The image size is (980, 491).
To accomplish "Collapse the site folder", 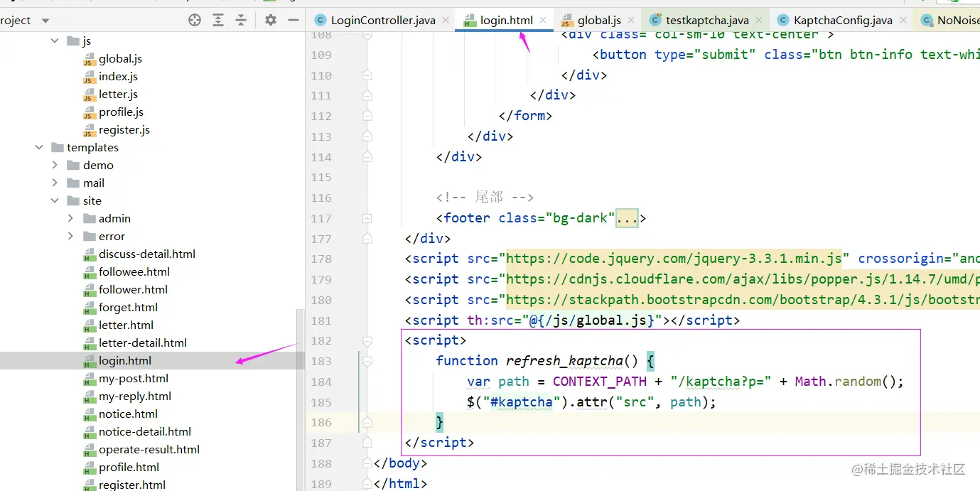I will [x=55, y=201].
